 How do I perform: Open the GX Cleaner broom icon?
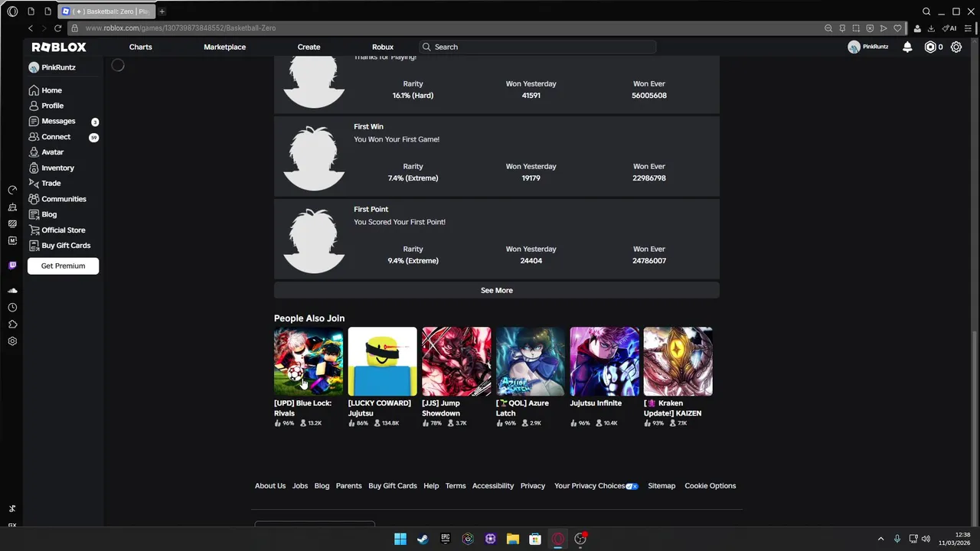pyautogui.click(x=12, y=207)
